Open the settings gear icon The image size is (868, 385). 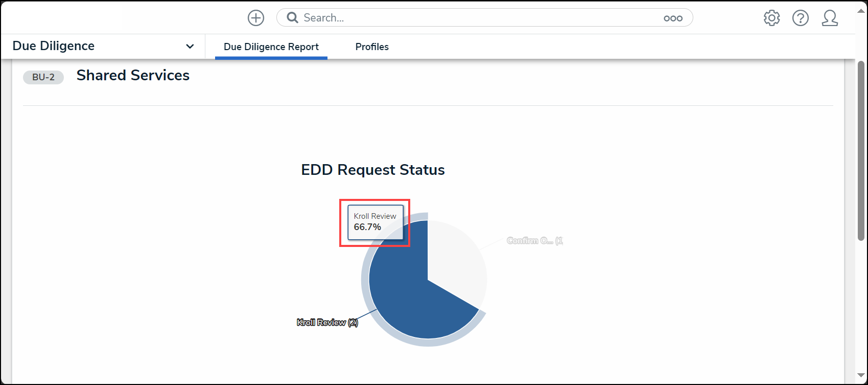click(771, 18)
